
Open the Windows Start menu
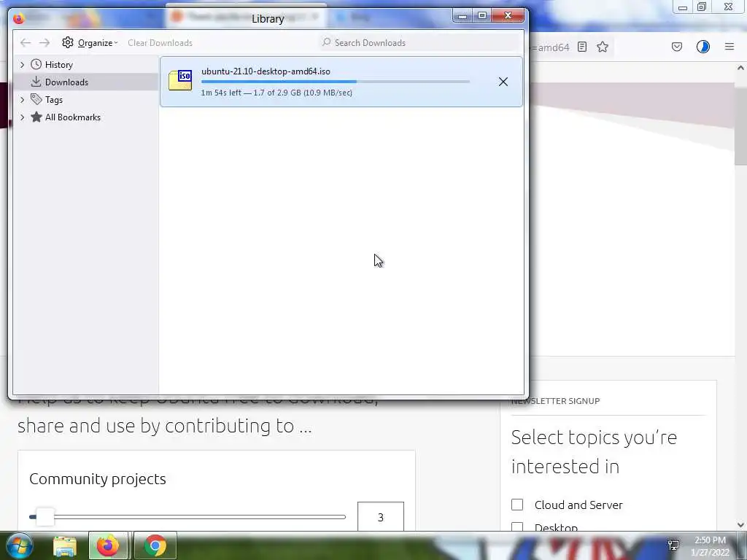(20, 545)
